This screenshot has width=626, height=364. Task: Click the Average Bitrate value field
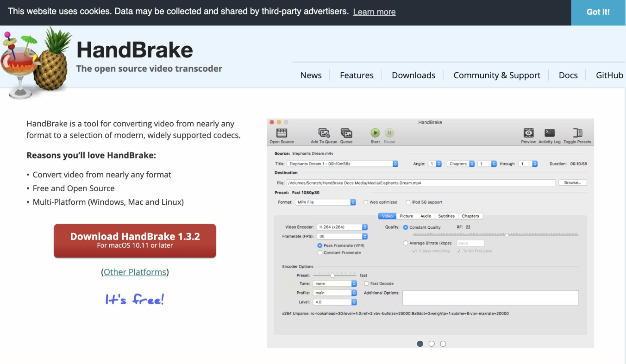(x=470, y=243)
